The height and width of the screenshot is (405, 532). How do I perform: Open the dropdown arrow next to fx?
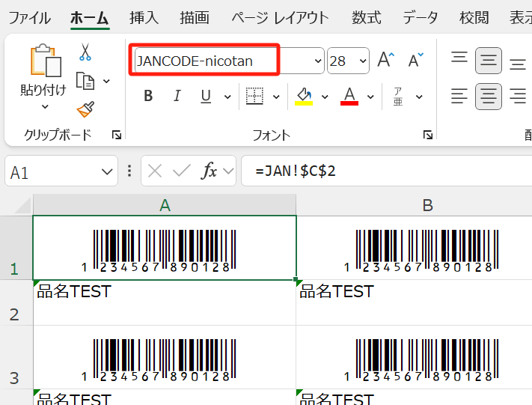(228, 171)
